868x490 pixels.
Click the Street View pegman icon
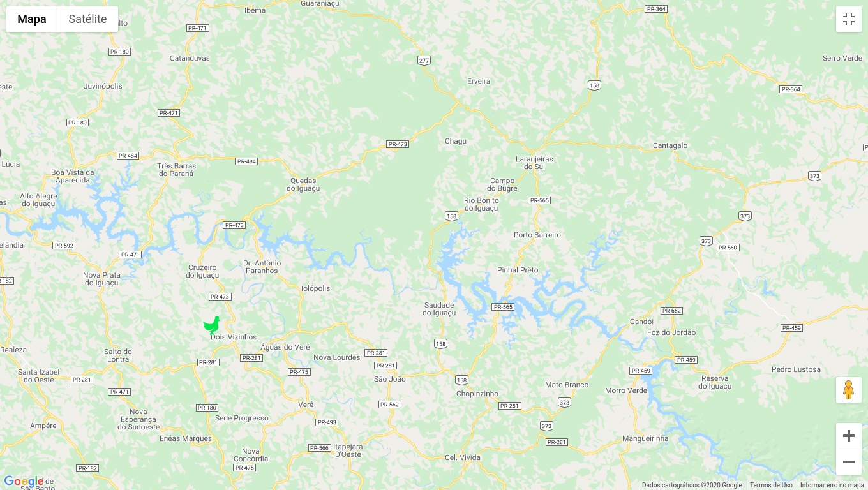click(849, 390)
